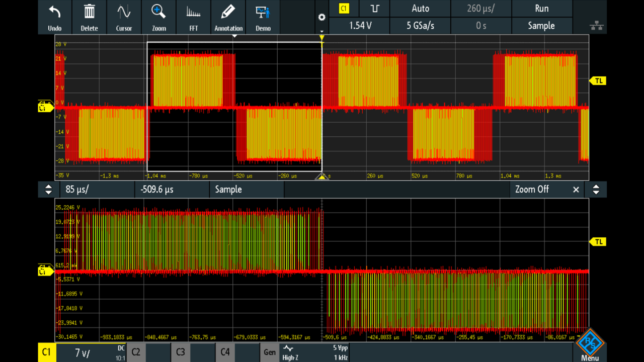Click the yellow trigger position marker at top

tap(322, 38)
